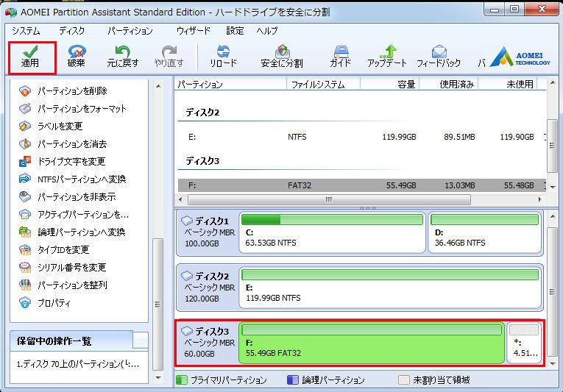This screenshot has width=563, height=392.
Task: Click the sidebar scroll-up arrow
Action: click(x=158, y=86)
